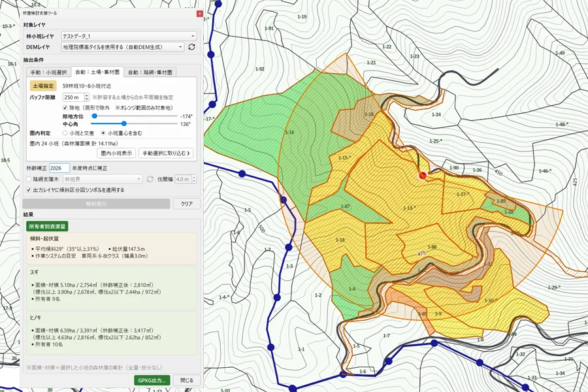Click the 手動選択に取り込む button

pyautogui.click(x=166, y=153)
